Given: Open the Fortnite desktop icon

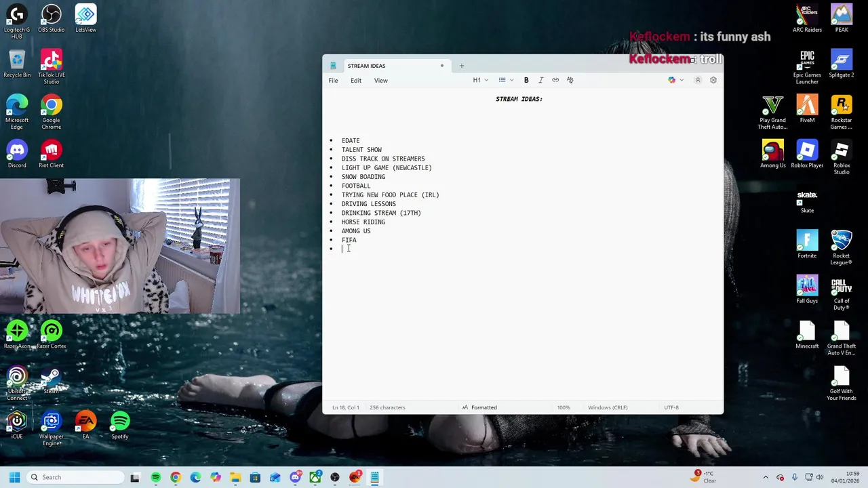Looking at the screenshot, I should tap(807, 245).
